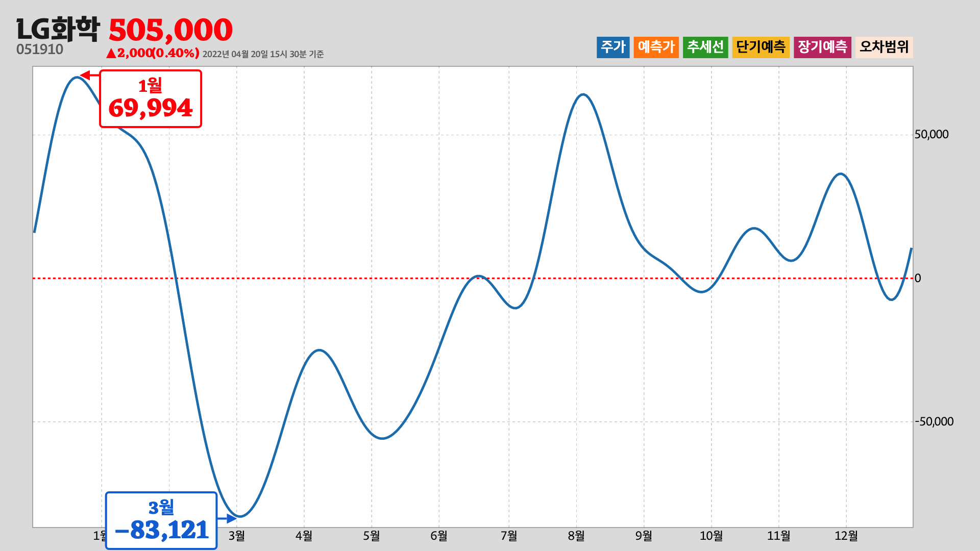Click the 0 y-axis label
The image size is (980, 551).
918,279
